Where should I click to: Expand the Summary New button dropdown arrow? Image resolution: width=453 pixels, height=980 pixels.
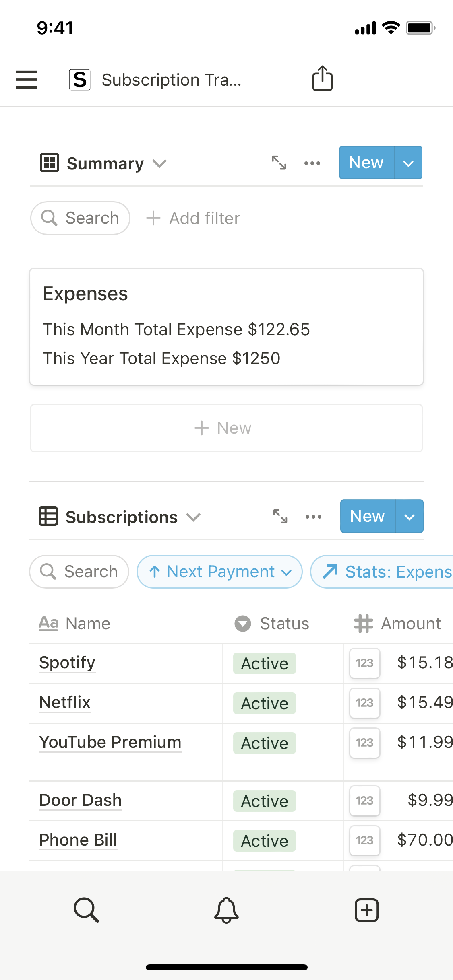pos(408,163)
